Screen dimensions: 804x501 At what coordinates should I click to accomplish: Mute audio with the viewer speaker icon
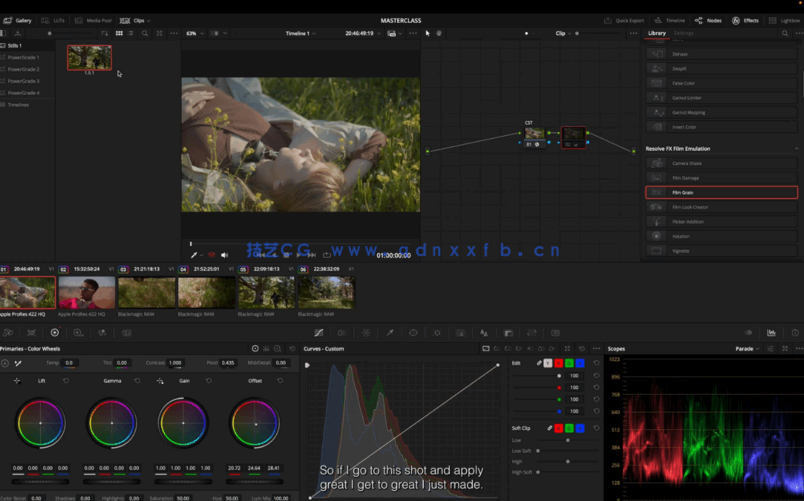[x=225, y=255]
